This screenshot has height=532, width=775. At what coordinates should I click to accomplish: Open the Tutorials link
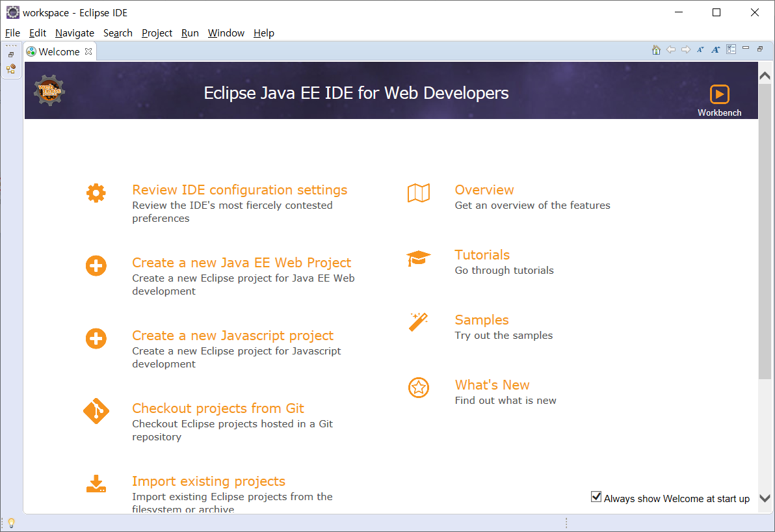(x=482, y=255)
